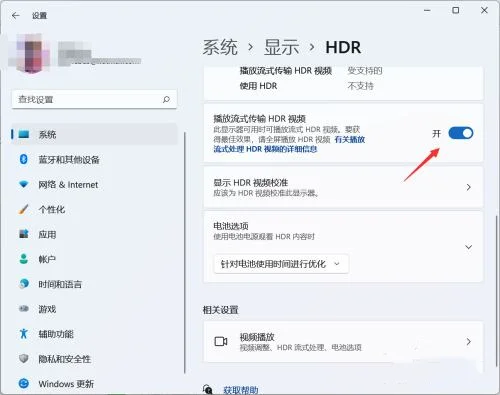The width and height of the screenshot is (500, 395).
Task: Open HDR streaming video details link
Action: (289, 144)
